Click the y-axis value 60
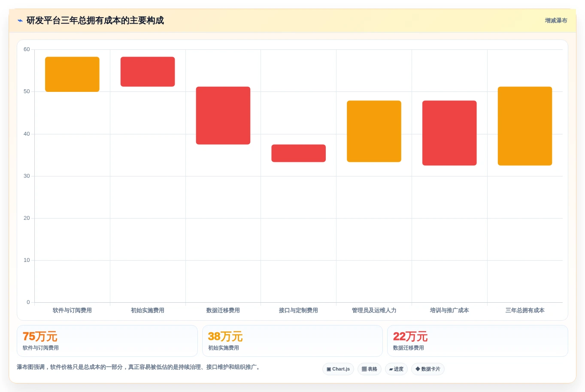Screen dimensions: 585x392 click(27, 49)
